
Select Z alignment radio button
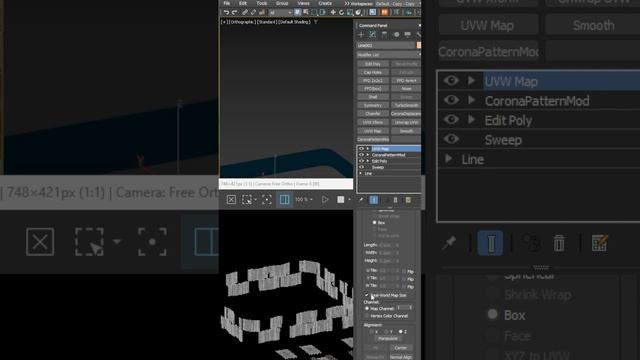pos(400,331)
